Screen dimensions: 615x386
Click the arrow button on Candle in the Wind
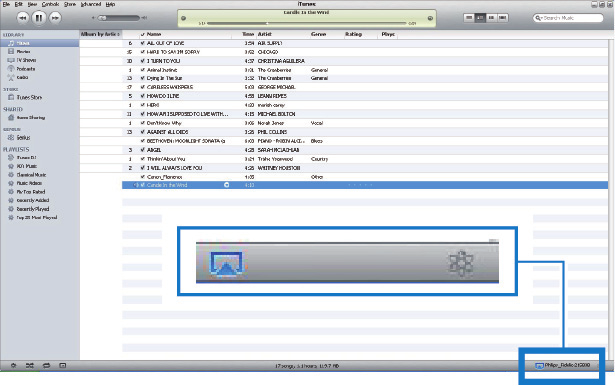(226, 185)
